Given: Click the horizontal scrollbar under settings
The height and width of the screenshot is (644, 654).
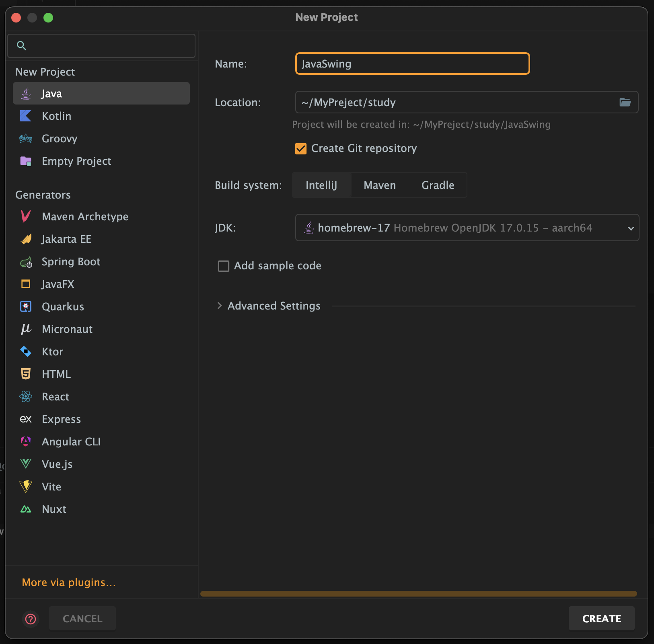Looking at the screenshot, I should (x=419, y=594).
